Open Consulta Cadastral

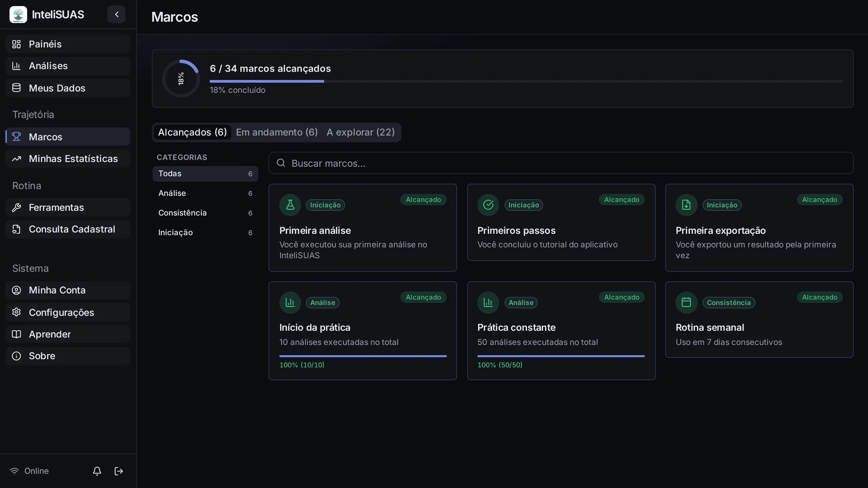68,229
